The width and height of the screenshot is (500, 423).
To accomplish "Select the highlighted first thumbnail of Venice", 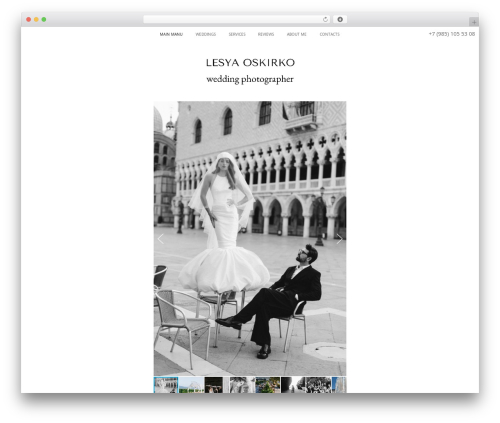I will 166,385.
